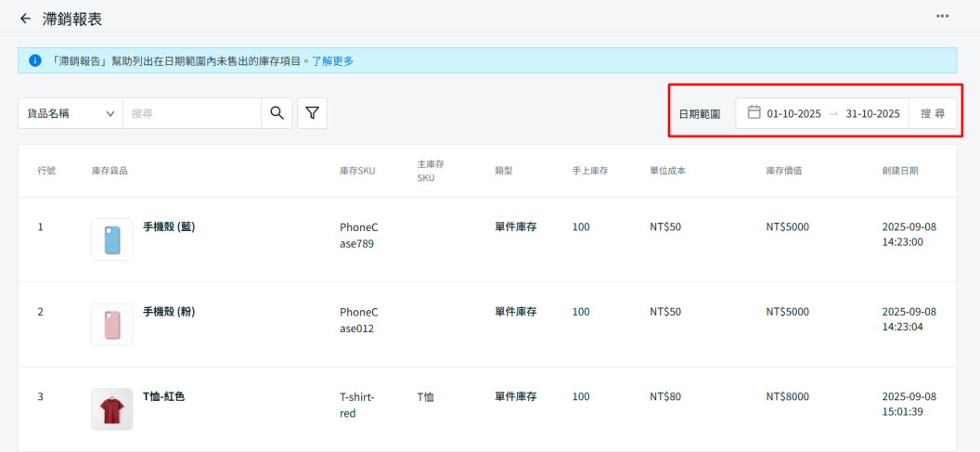
Task: Click the calendar icon in date range
Action: click(x=754, y=113)
